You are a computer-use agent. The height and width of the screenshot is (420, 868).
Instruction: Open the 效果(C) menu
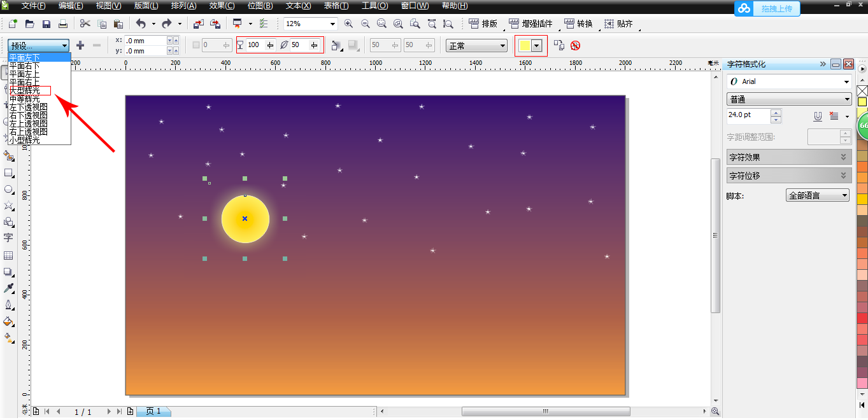coord(222,6)
